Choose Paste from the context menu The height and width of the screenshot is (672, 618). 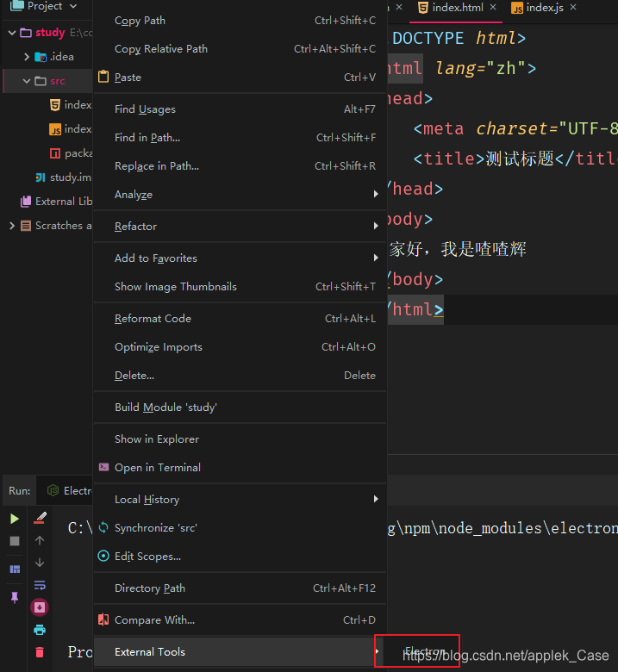[x=240, y=78]
